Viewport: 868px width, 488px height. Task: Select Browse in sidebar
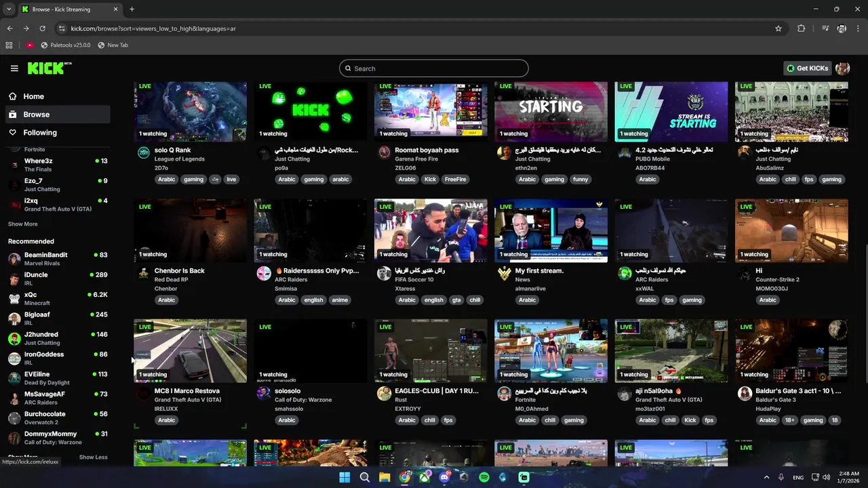[x=58, y=115]
